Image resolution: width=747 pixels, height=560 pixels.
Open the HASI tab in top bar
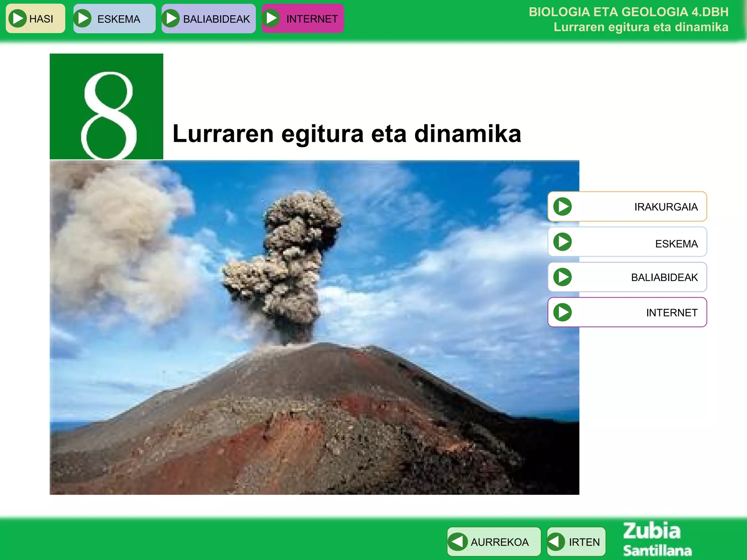tap(41, 19)
